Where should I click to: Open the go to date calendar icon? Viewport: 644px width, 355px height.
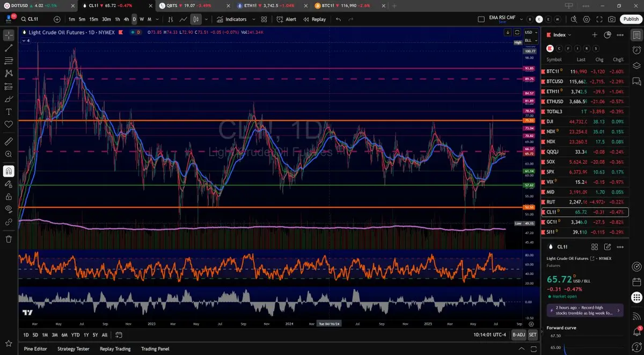[x=119, y=335]
